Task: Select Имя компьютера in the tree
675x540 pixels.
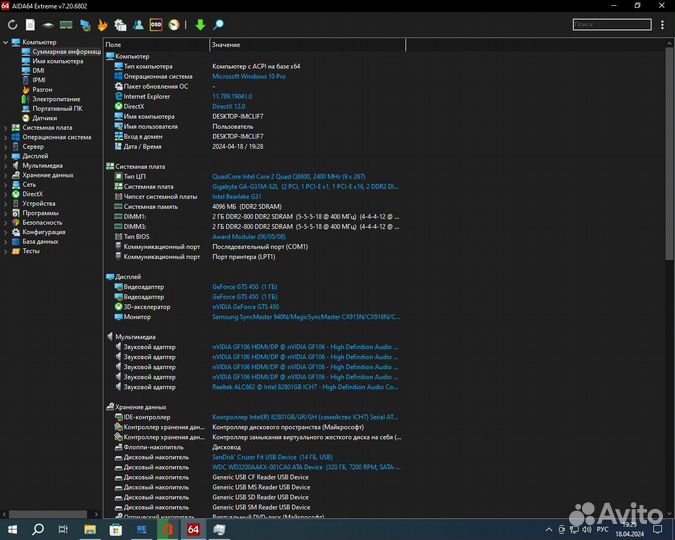Action: click(53, 61)
